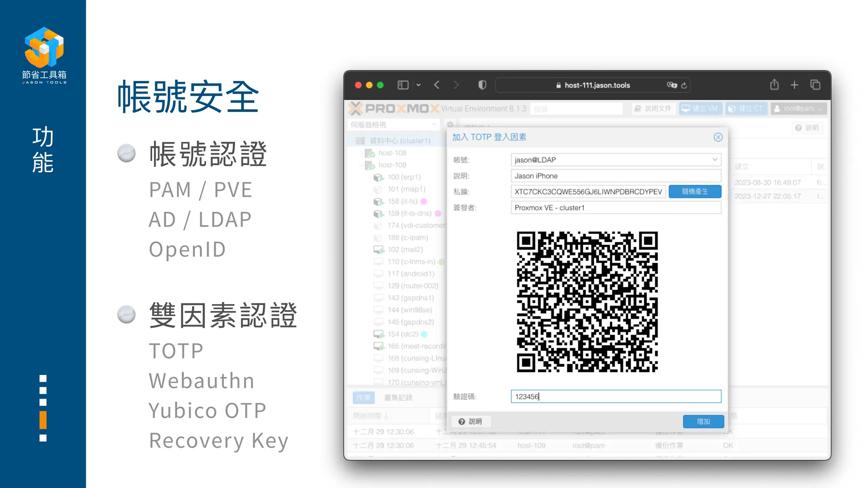Image resolution: width=868 pixels, height=488 pixels.
Task: Go forward with Safari forward arrow
Action: click(x=456, y=85)
